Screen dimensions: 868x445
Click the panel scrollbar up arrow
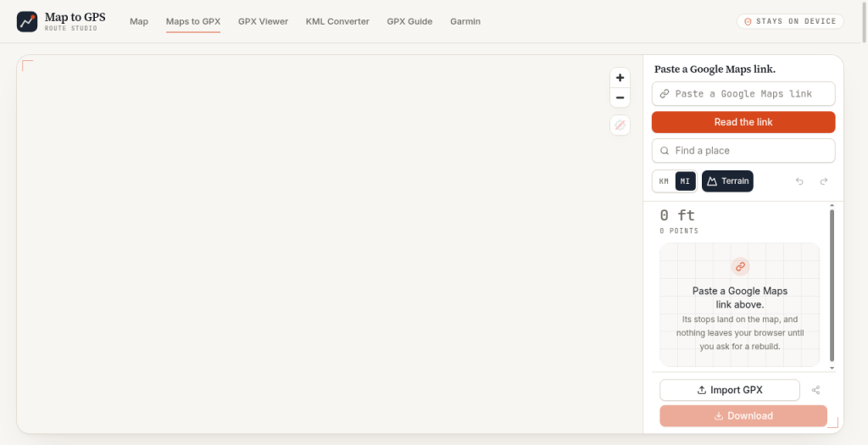point(832,206)
